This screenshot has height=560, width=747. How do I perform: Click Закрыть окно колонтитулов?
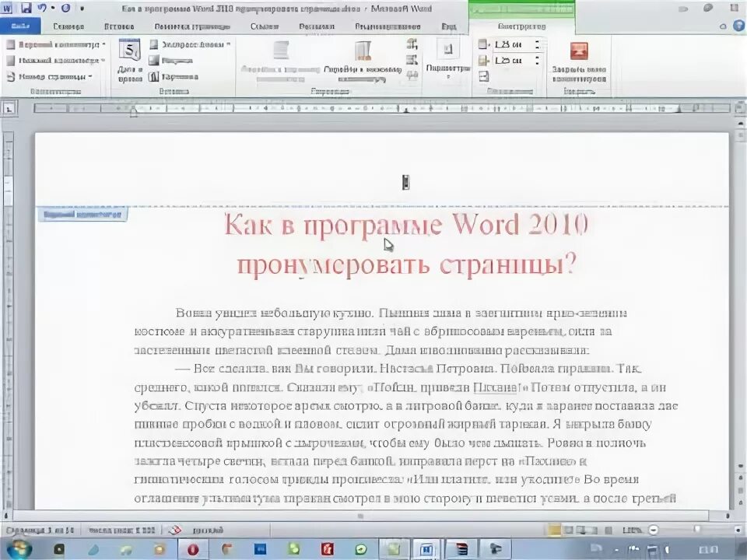(579, 61)
